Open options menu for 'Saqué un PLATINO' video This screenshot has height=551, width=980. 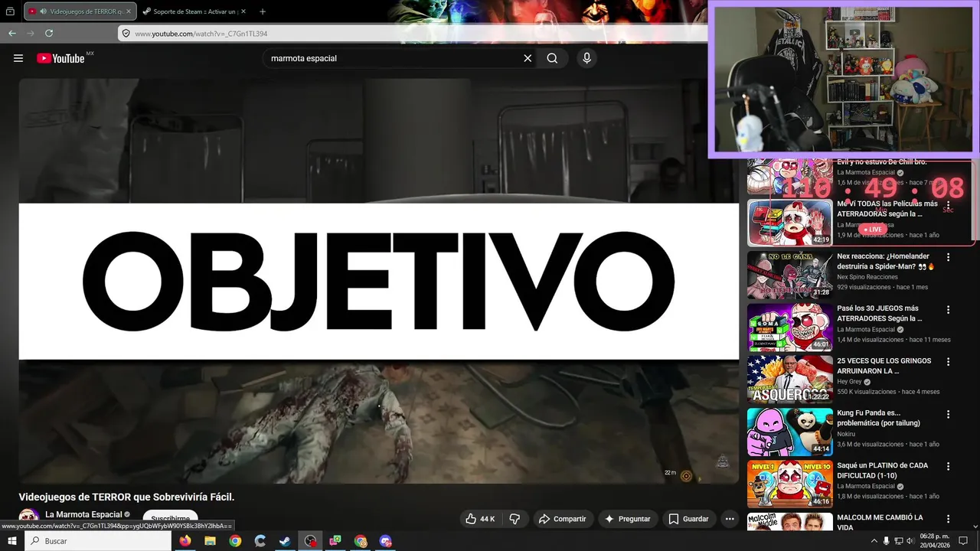[948, 467]
